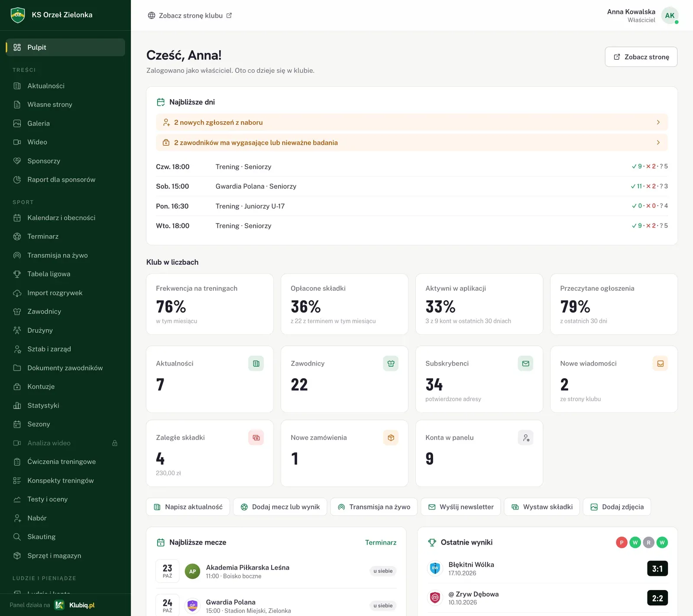Image resolution: width=693 pixels, height=616 pixels.
Task: Click the Frekwencja na treningach 76% card
Action: pos(210,304)
